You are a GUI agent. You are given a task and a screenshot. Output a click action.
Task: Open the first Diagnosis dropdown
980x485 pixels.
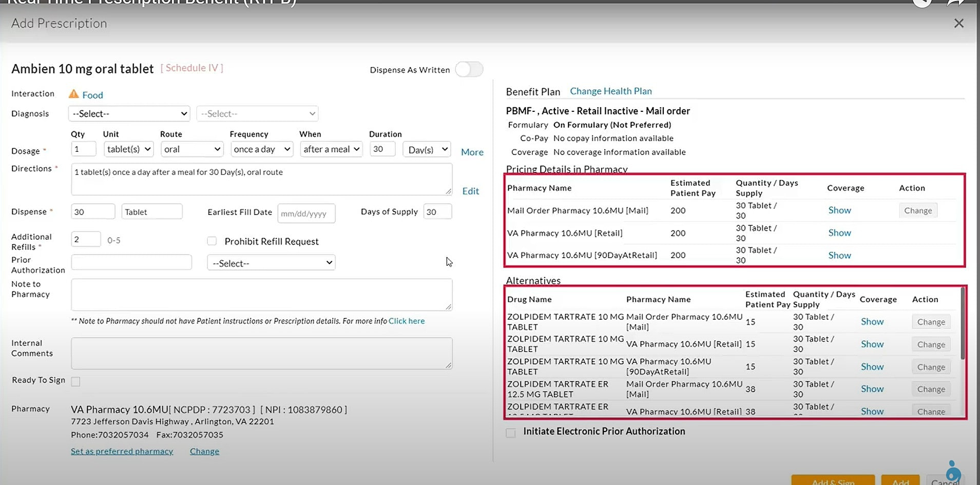pos(129,113)
